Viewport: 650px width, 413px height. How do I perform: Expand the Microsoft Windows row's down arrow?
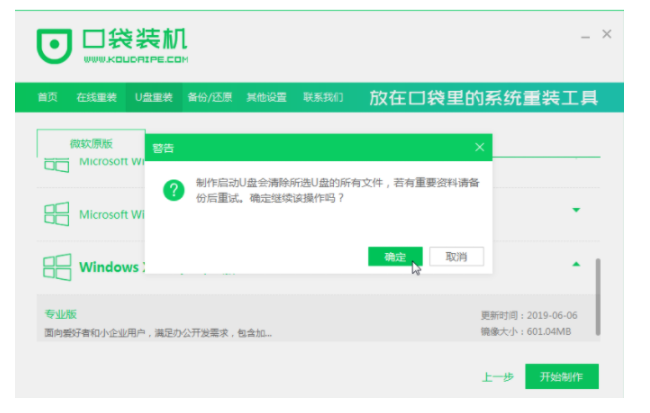coord(576,210)
